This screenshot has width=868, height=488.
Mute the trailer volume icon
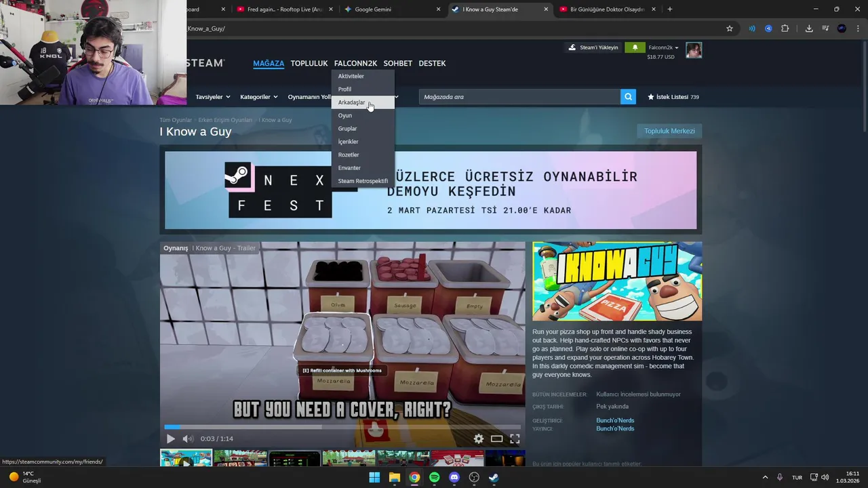188,439
